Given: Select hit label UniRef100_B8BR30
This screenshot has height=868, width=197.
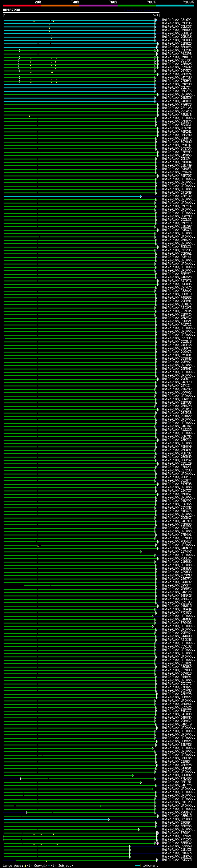Looking at the screenshot, I should click(176, 843).
